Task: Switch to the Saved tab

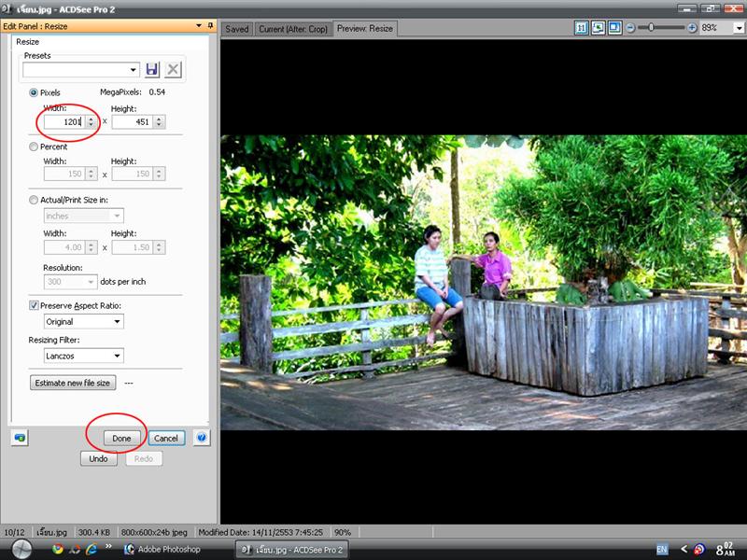Action: click(x=237, y=29)
